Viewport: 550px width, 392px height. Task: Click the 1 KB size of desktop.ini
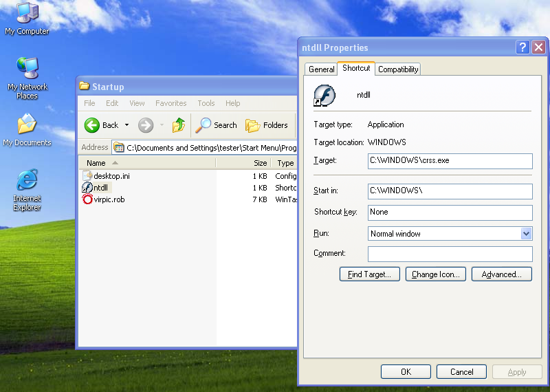pos(260,176)
